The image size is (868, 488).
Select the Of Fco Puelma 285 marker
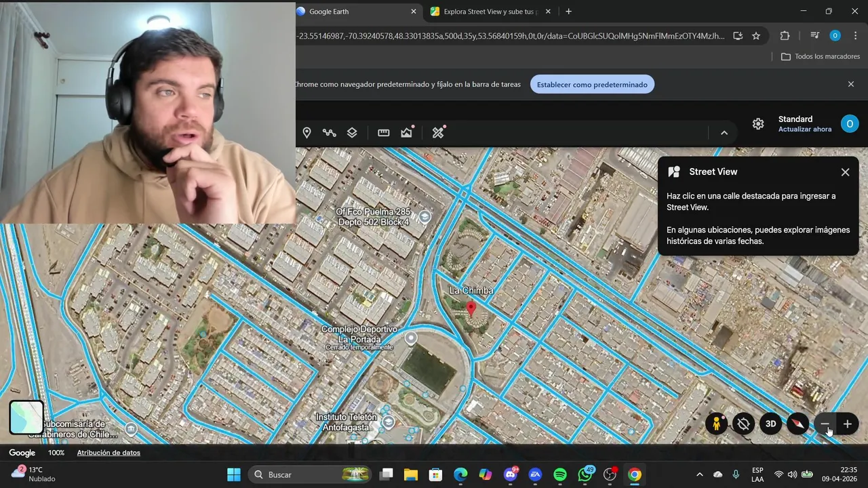425,217
